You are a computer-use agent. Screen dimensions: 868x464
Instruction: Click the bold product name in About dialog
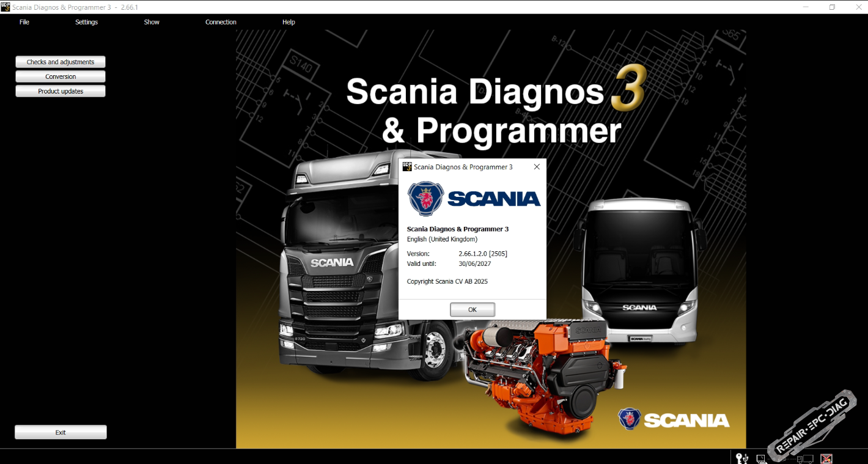click(x=458, y=229)
